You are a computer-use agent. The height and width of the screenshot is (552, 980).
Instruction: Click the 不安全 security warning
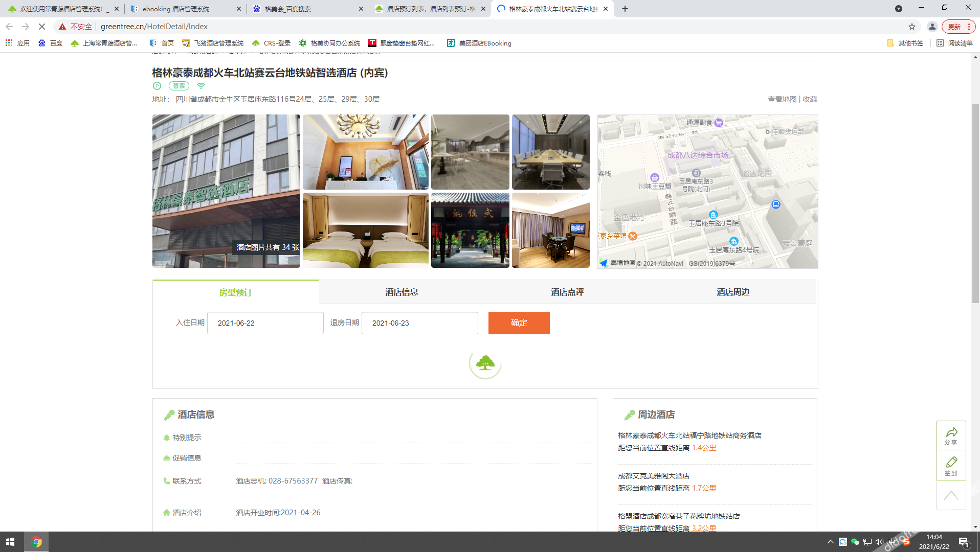pos(75,27)
